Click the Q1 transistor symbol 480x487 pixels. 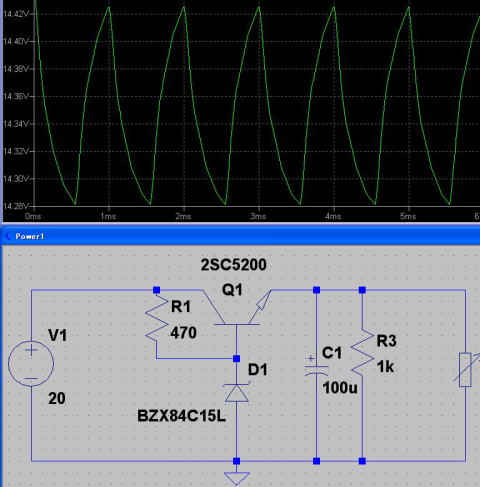click(236, 308)
